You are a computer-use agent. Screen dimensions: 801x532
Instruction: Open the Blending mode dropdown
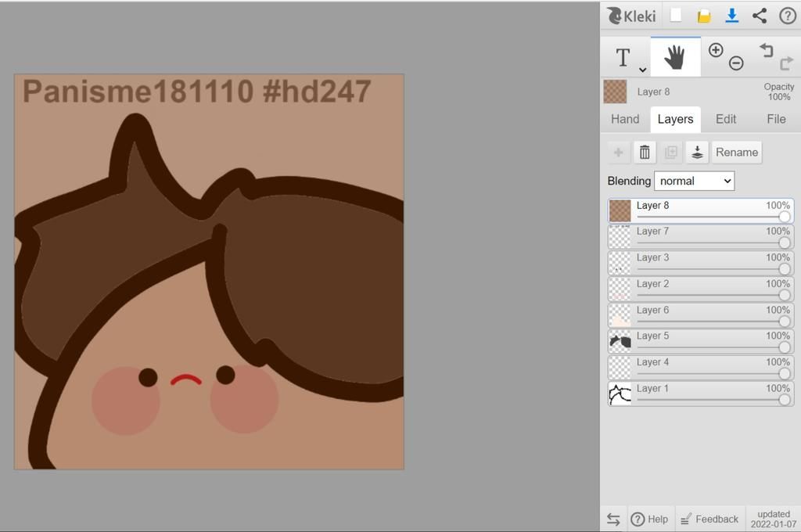pyautogui.click(x=695, y=181)
